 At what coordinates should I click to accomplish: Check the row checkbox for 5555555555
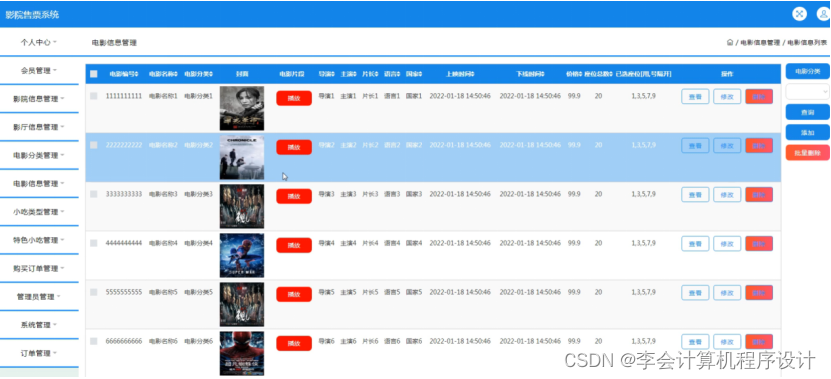click(94, 292)
